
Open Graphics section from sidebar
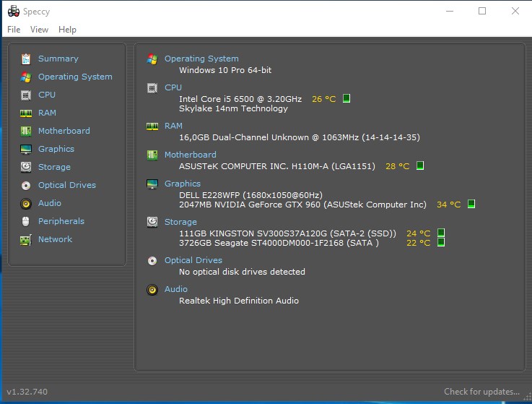point(56,149)
